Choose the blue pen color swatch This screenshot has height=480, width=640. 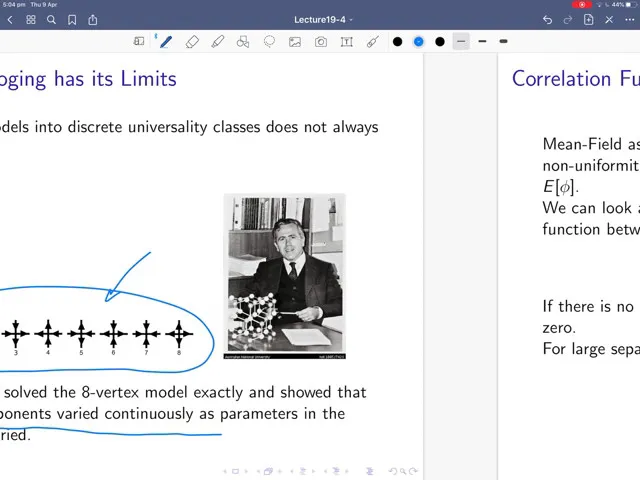[418, 42]
